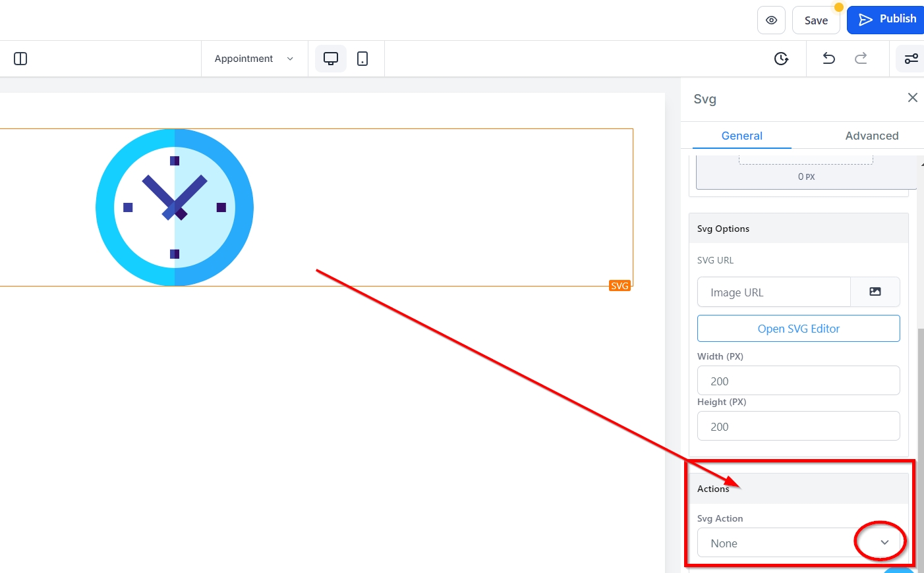The width and height of the screenshot is (924, 573).
Task: Open the Appointment page dropdown
Action: [x=254, y=59]
